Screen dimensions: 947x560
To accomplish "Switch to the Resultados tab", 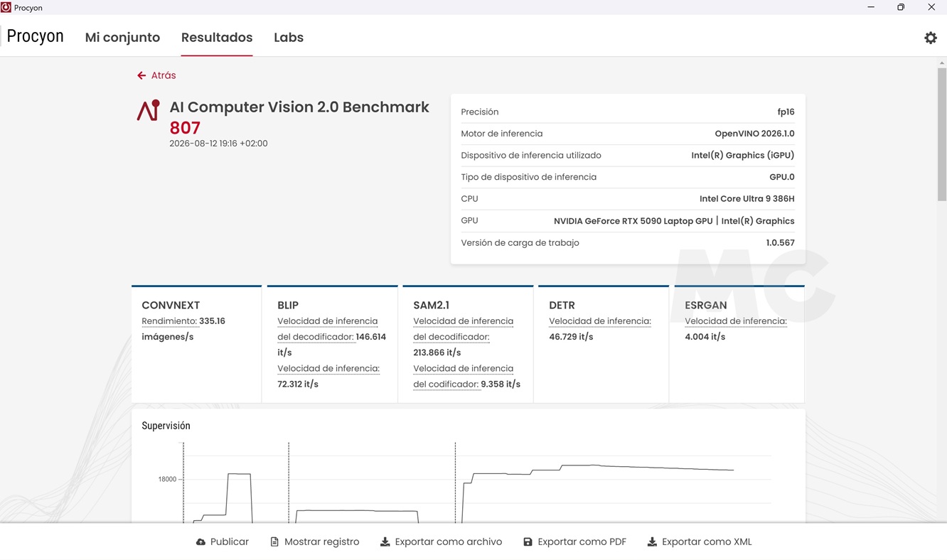I will coord(217,38).
